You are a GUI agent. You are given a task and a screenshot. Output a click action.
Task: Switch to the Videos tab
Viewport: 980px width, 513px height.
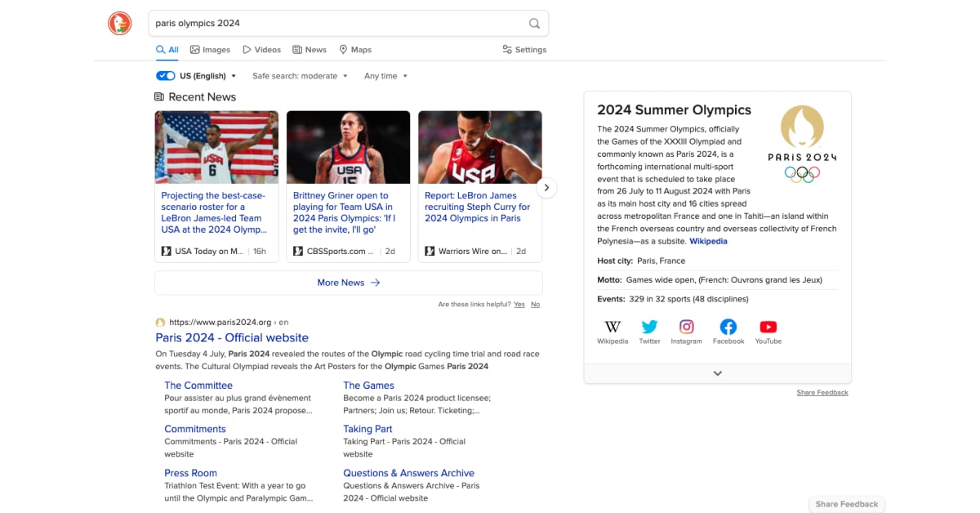pos(261,50)
